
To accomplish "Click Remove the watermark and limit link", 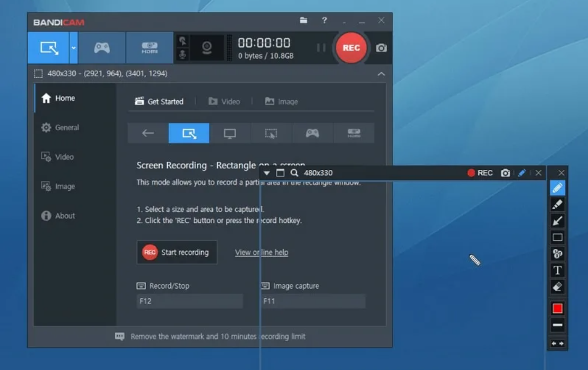I will pyautogui.click(x=218, y=337).
